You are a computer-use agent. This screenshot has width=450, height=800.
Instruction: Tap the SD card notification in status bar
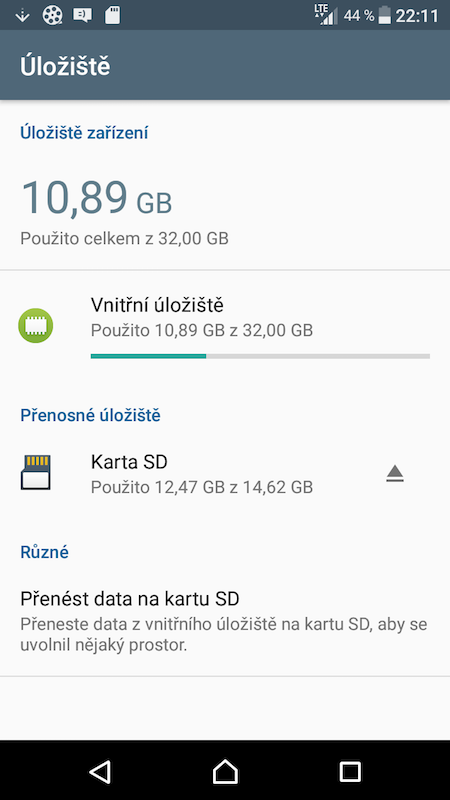click(x=112, y=15)
